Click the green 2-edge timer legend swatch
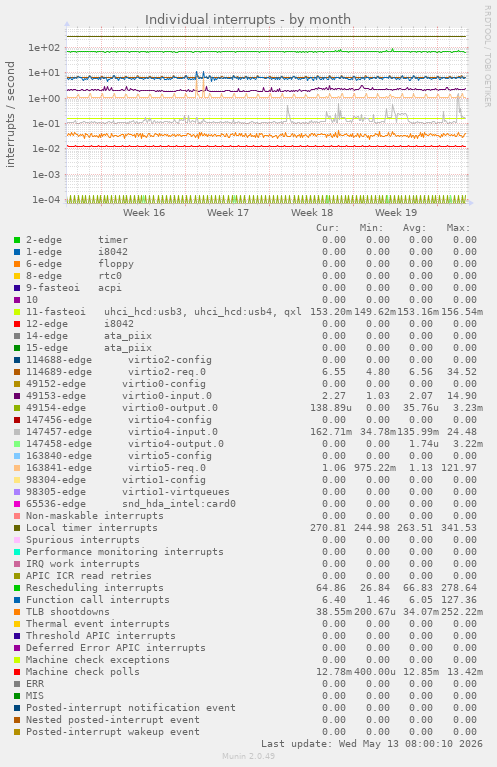The width and height of the screenshot is (497, 767). [x=17, y=240]
